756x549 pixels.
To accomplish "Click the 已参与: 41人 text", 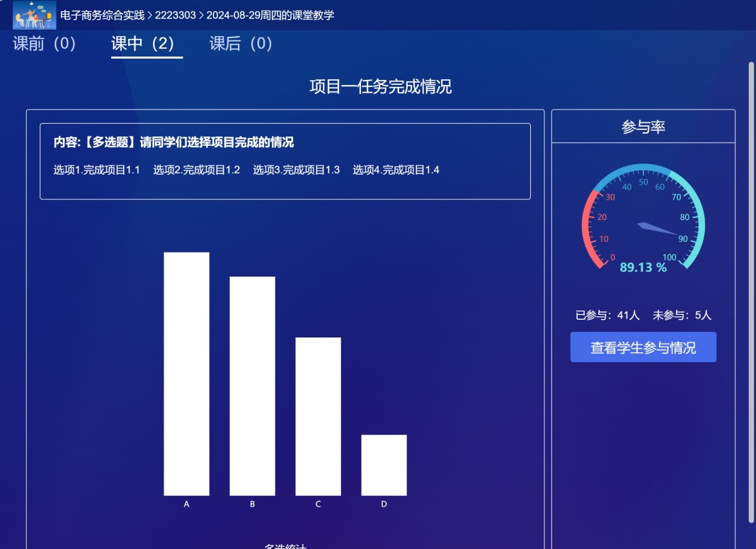I will [x=607, y=316].
